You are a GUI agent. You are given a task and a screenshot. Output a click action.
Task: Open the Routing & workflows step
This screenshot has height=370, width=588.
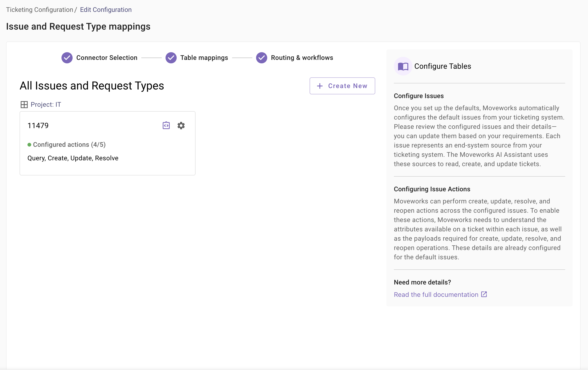click(x=302, y=58)
